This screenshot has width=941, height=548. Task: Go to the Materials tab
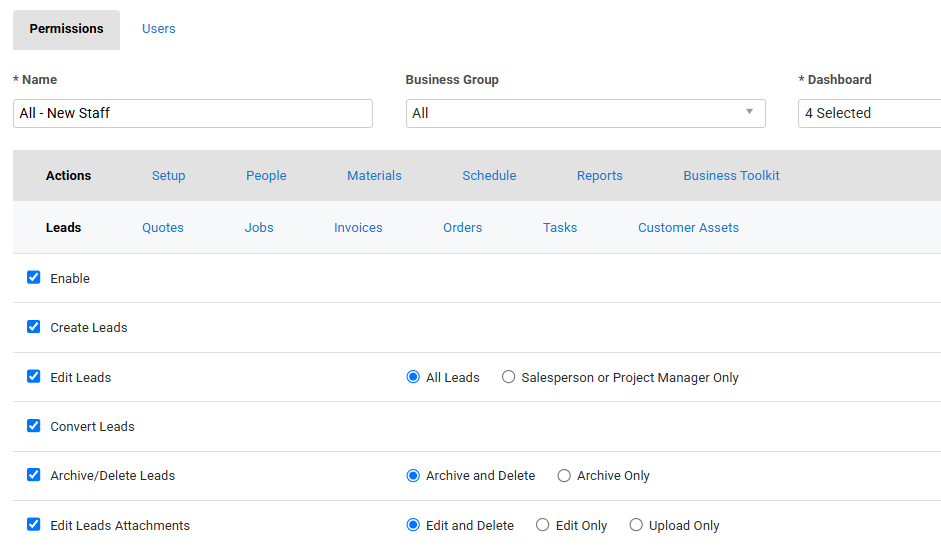pos(374,176)
